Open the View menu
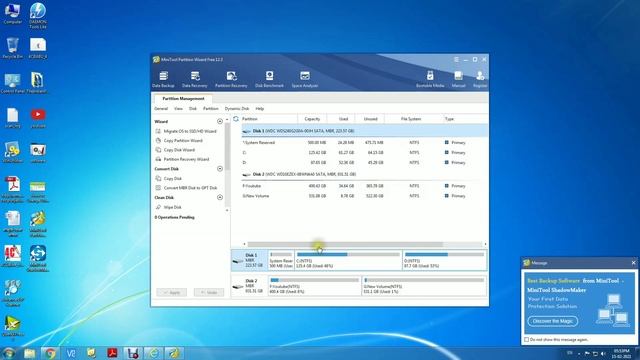Viewport: 640px width, 360px height. pyautogui.click(x=178, y=109)
